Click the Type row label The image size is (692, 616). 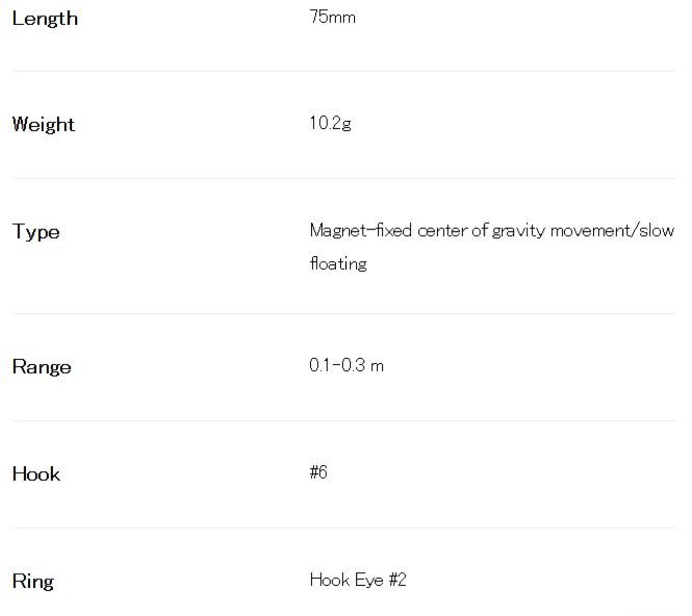36,232
